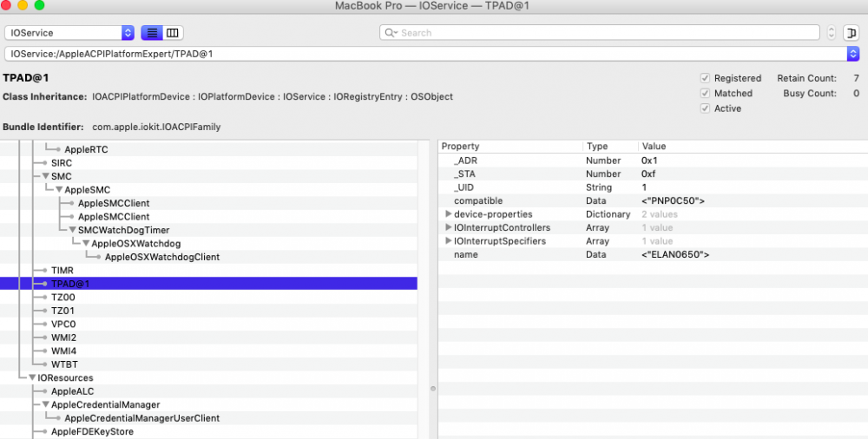Collapse the SMC tree node
This screenshot has height=439, width=868.
(x=45, y=176)
